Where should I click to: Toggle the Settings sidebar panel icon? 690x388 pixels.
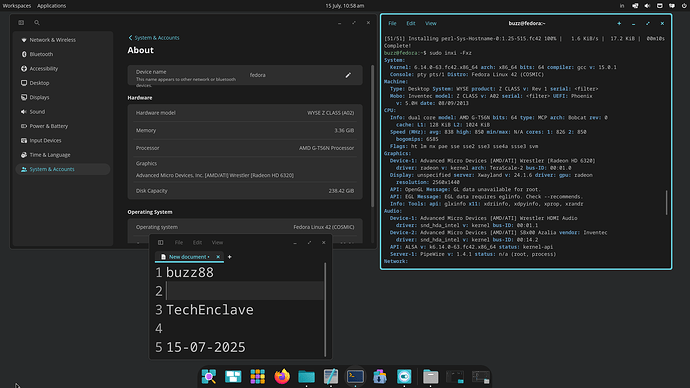[x=21, y=22]
